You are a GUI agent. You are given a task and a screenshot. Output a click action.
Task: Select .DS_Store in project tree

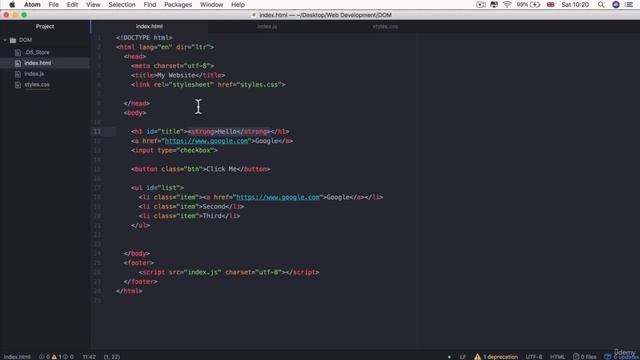tap(37, 52)
